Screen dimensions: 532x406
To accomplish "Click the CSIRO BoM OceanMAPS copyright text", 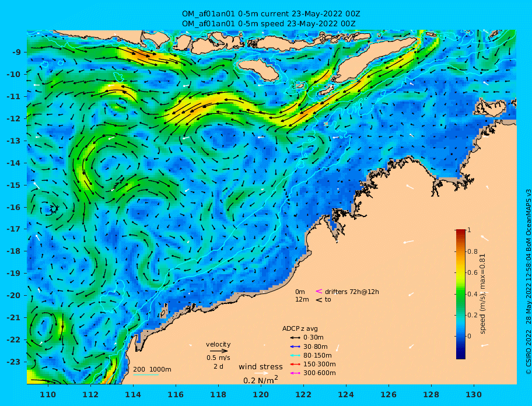I will pyautogui.click(x=528, y=282).
